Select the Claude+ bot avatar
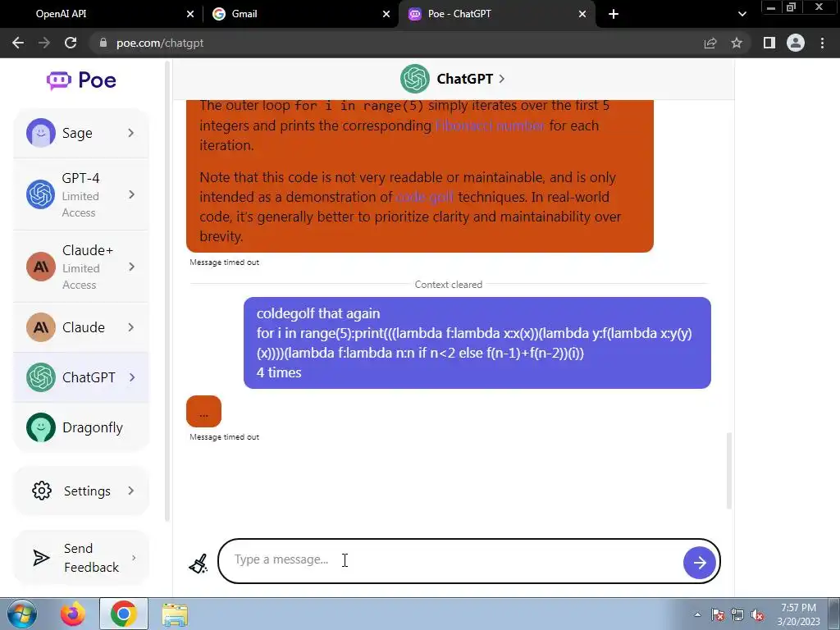840x630 pixels. [41, 267]
